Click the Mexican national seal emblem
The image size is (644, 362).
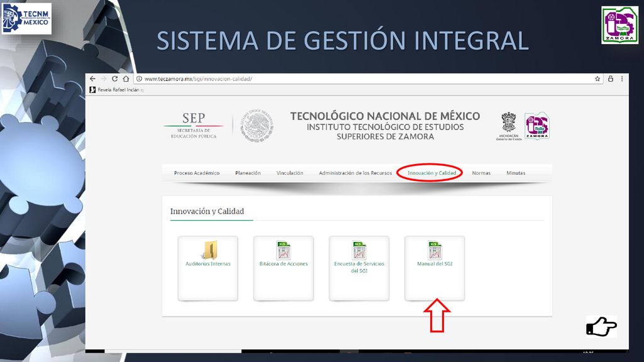pyautogui.click(x=257, y=126)
